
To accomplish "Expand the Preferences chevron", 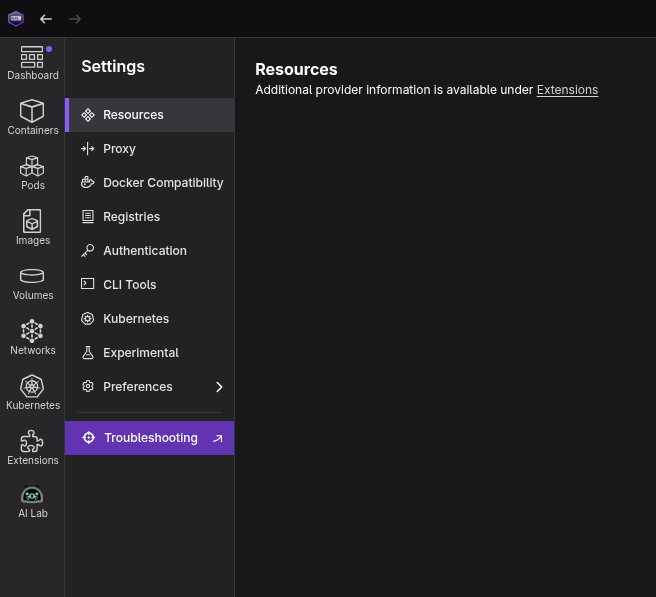I will pyautogui.click(x=219, y=387).
